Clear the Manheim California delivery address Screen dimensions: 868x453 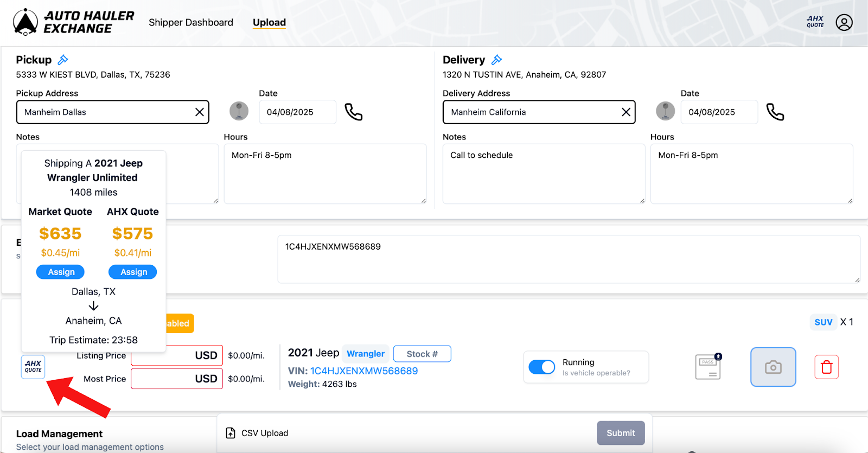[626, 112]
